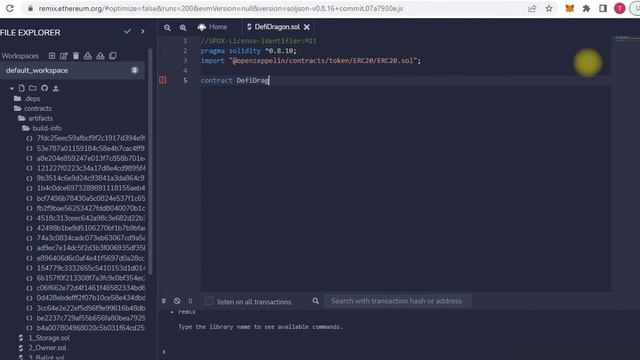This screenshot has height=360, width=640.
Task: Collapse the workspace root tree arrow
Action: click(12, 88)
